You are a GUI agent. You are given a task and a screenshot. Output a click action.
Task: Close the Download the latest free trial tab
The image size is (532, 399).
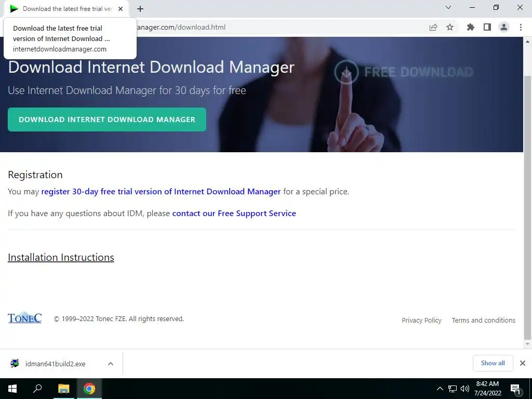click(121, 9)
